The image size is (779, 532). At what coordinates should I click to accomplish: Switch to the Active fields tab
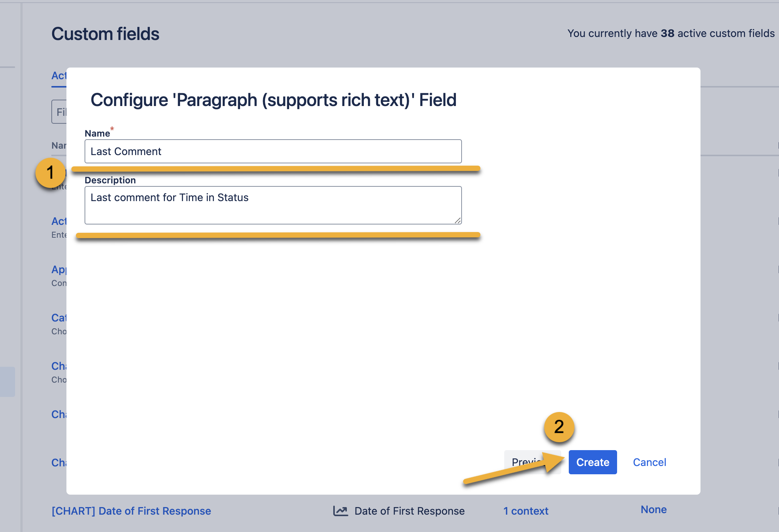point(59,75)
